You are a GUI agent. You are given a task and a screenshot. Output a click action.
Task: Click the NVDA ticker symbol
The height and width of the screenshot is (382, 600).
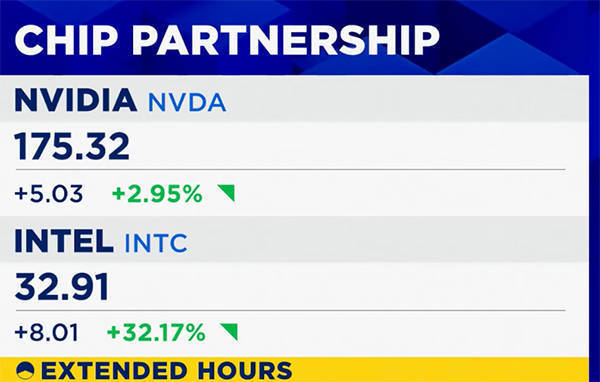pyautogui.click(x=187, y=102)
